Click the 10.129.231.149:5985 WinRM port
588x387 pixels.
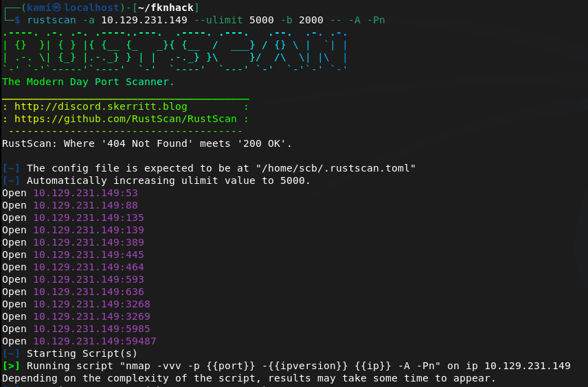pos(91,329)
